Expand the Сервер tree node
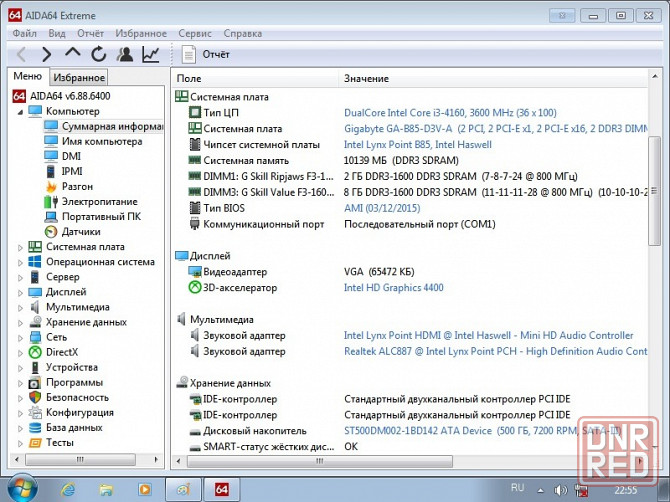 20,278
